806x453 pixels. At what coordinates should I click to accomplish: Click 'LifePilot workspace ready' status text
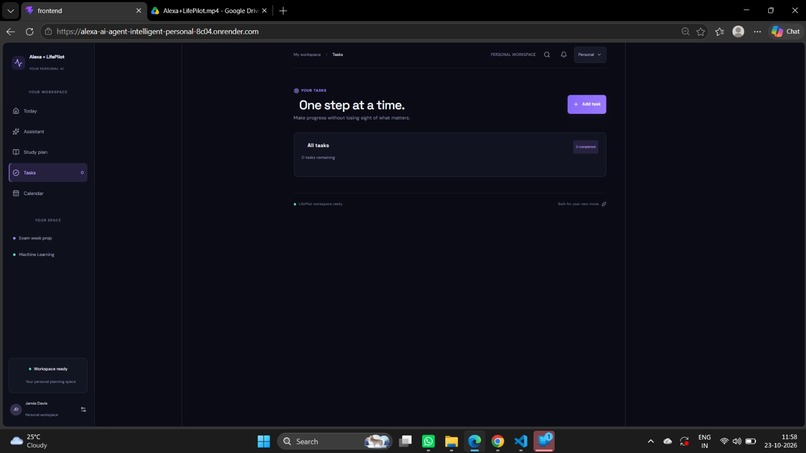pos(321,204)
